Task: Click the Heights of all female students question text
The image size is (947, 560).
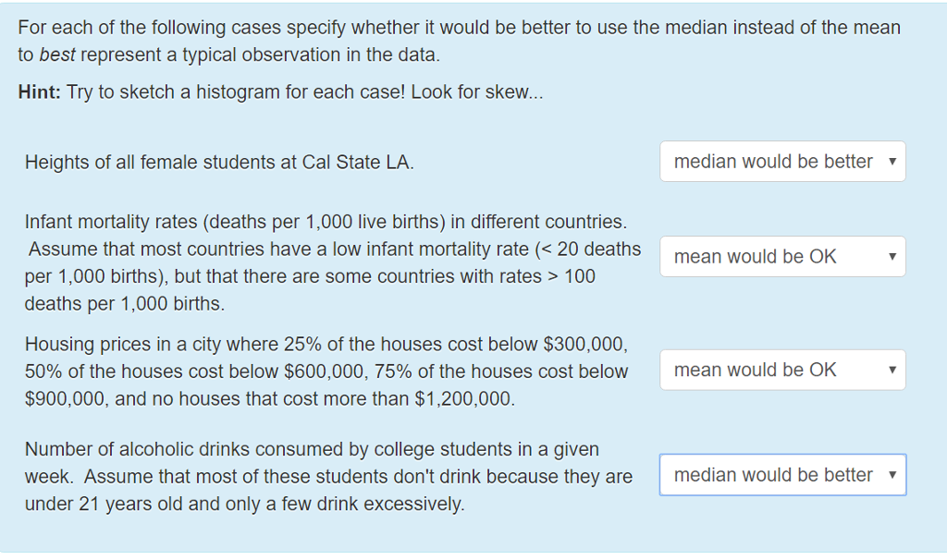Action: click(219, 163)
